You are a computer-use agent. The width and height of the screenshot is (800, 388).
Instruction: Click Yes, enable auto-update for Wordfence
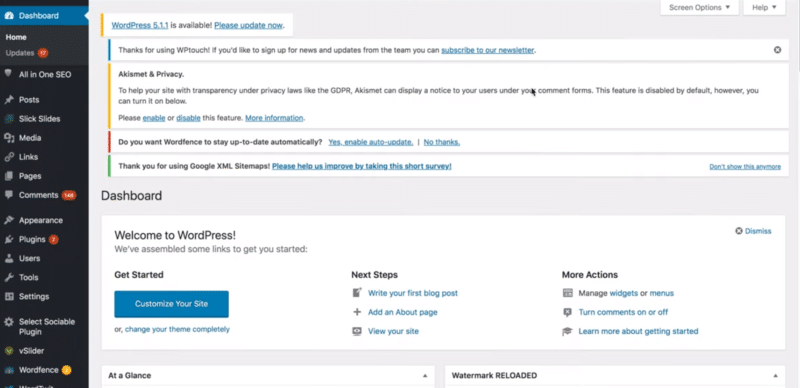pos(370,142)
